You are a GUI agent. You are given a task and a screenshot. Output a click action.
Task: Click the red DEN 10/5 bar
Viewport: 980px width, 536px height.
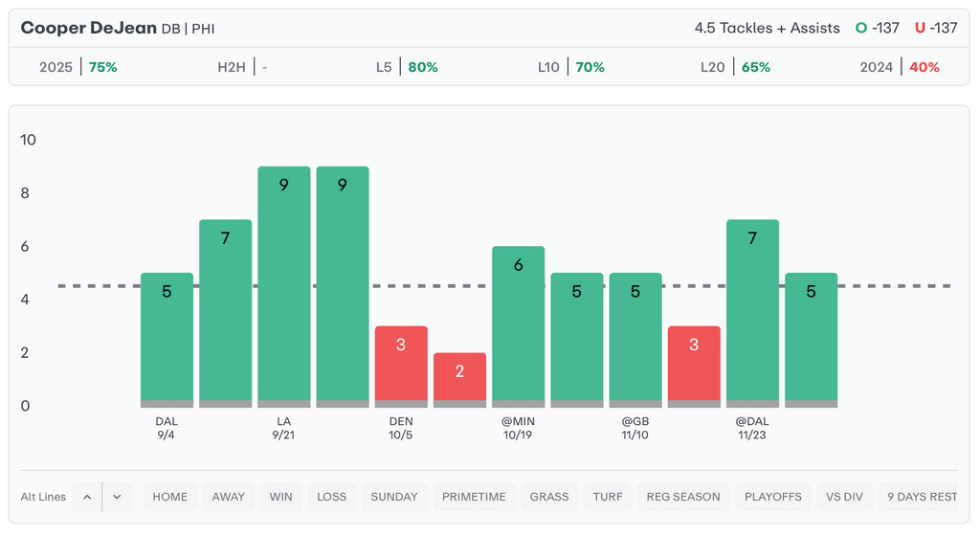tap(401, 366)
